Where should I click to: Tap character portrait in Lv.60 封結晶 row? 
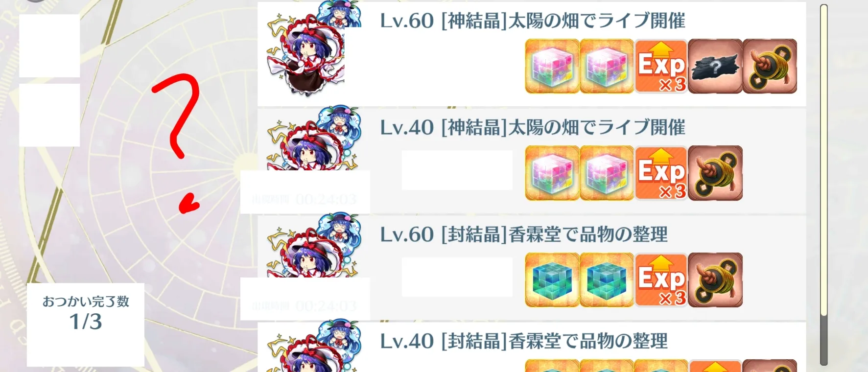(x=313, y=246)
